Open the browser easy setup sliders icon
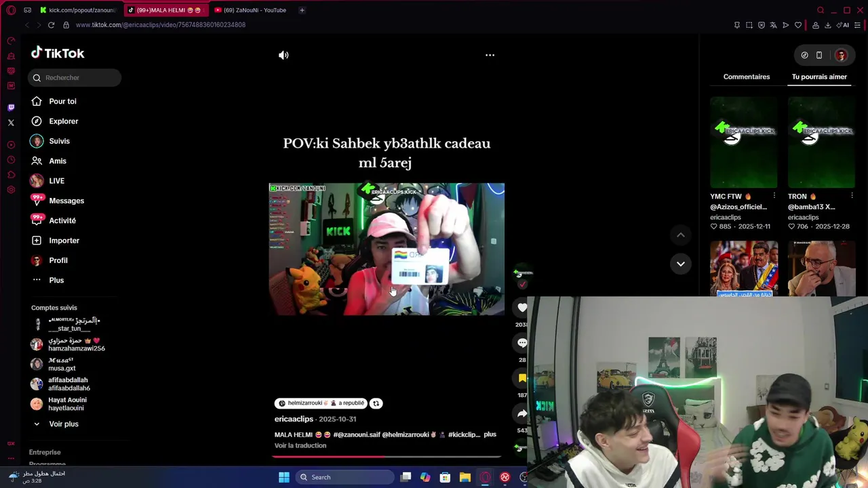 click(857, 25)
